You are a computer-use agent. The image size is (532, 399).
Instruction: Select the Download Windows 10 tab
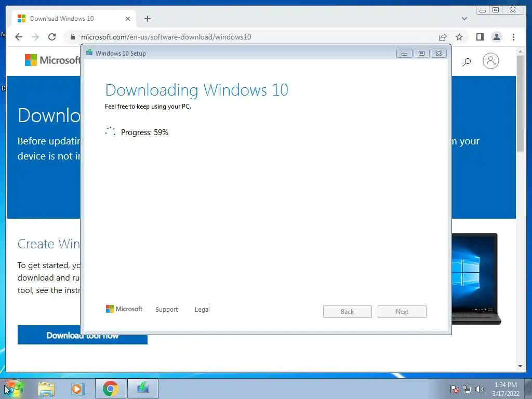pos(74,19)
